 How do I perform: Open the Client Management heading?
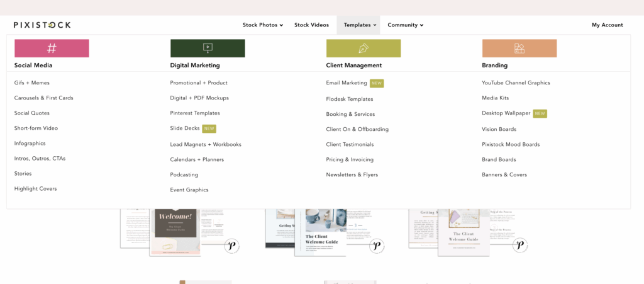click(354, 65)
